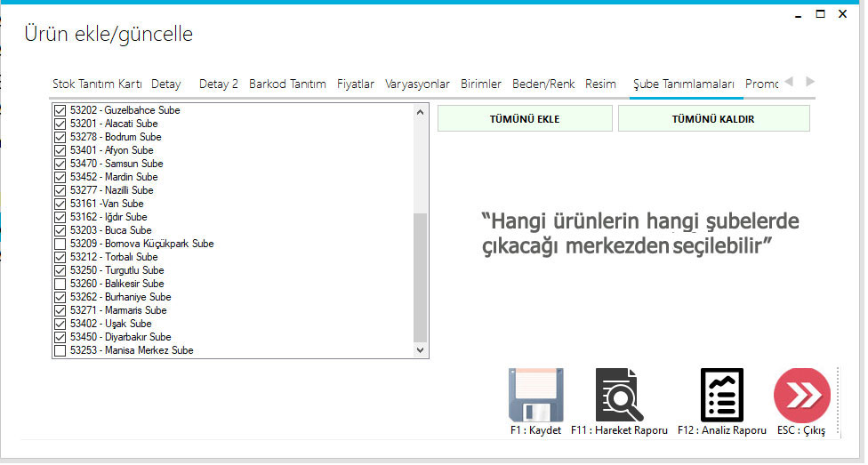Toggle 53452 - Mardin Sube checkbox

(60, 177)
